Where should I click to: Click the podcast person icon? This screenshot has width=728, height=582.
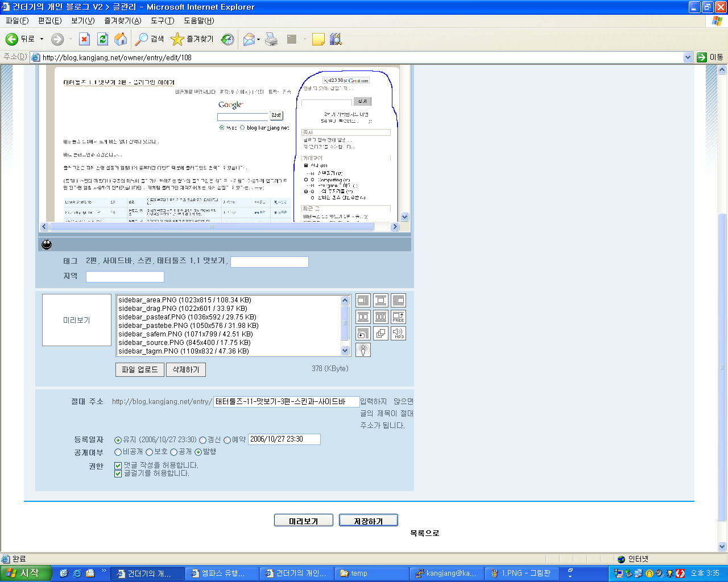(x=363, y=350)
